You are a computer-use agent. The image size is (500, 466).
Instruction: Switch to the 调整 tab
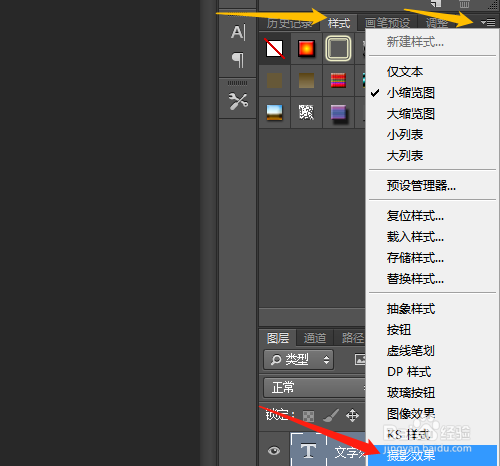click(437, 23)
